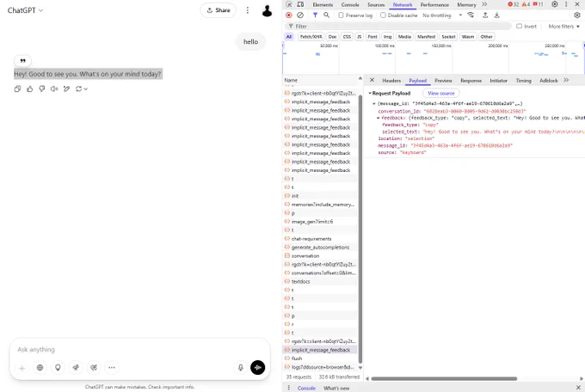This screenshot has width=585, height=392.
Task: Select the JS request type filter
Action: pyautogui.click(x=360, y=37)
